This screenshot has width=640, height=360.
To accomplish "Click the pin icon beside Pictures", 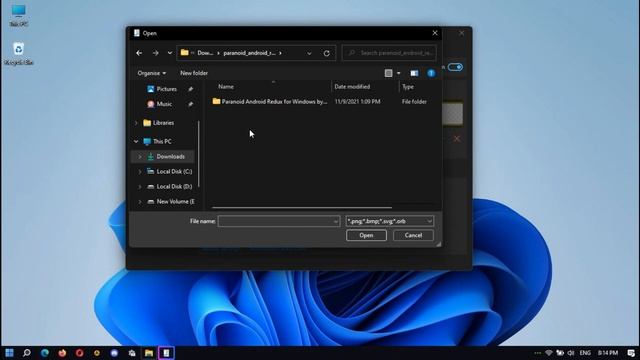I will pyautogui.click(x=190, y=89).
